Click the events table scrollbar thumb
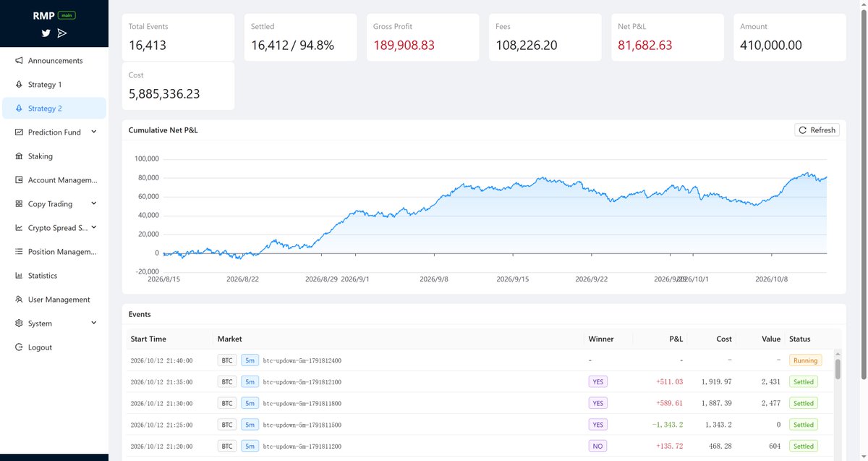Viewport: 868px width, 461px height. point(838,368)
